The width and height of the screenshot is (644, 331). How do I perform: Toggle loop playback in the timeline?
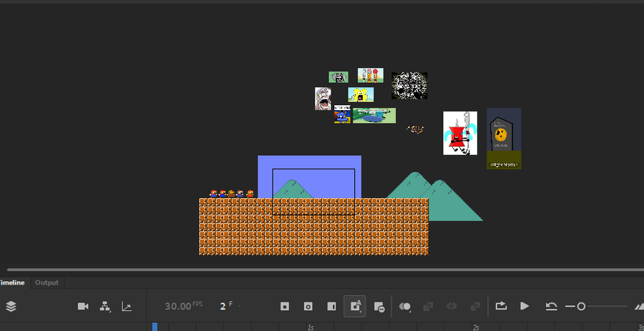pyautogui.click(x=501, y=306)
